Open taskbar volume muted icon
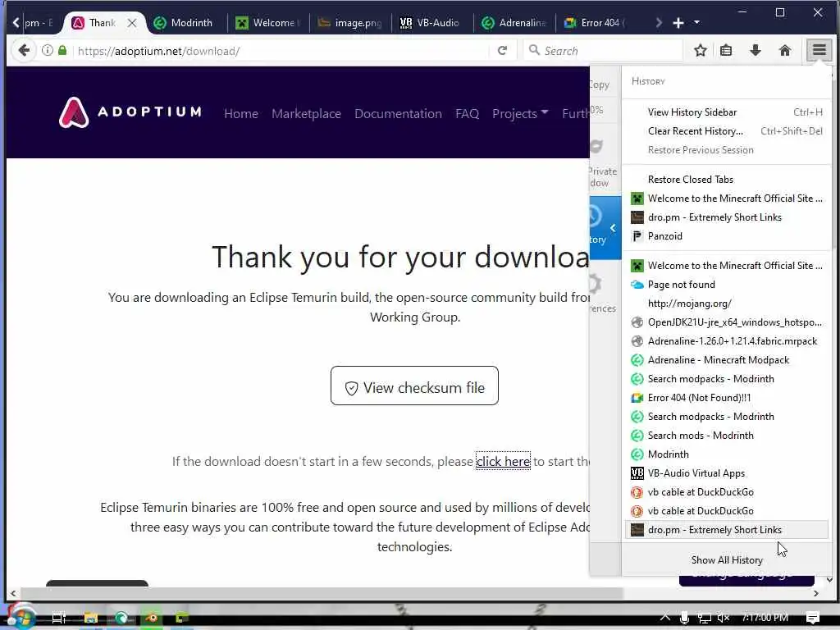The width and height of the screenshot is (840, 630). [x=724, y=618]
